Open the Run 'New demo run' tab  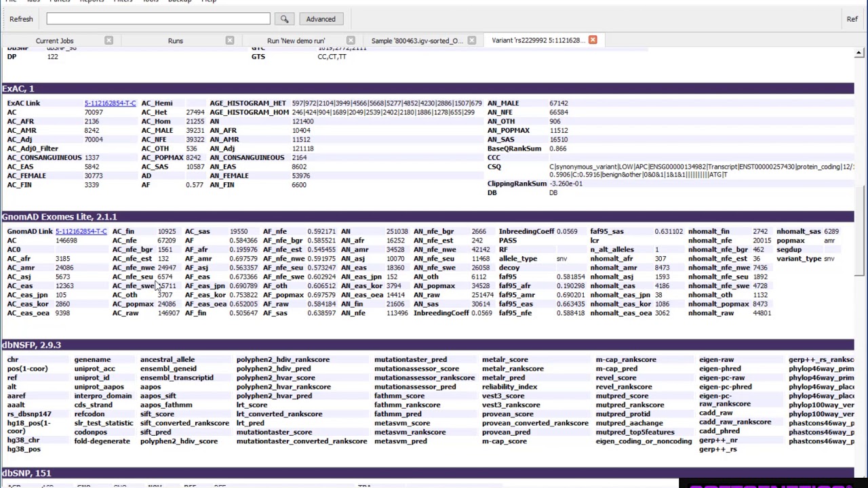(x=296, y=41)
